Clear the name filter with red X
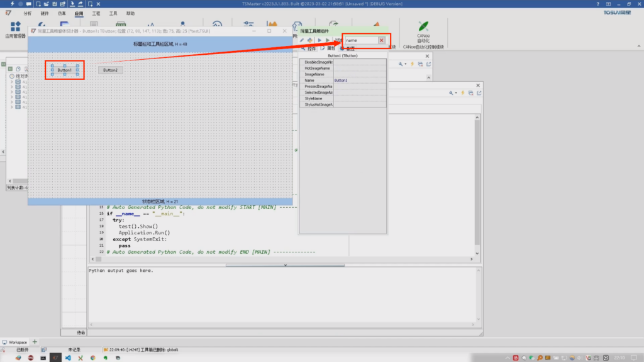This screenshot has width=644, height=362. click(381, 40)
